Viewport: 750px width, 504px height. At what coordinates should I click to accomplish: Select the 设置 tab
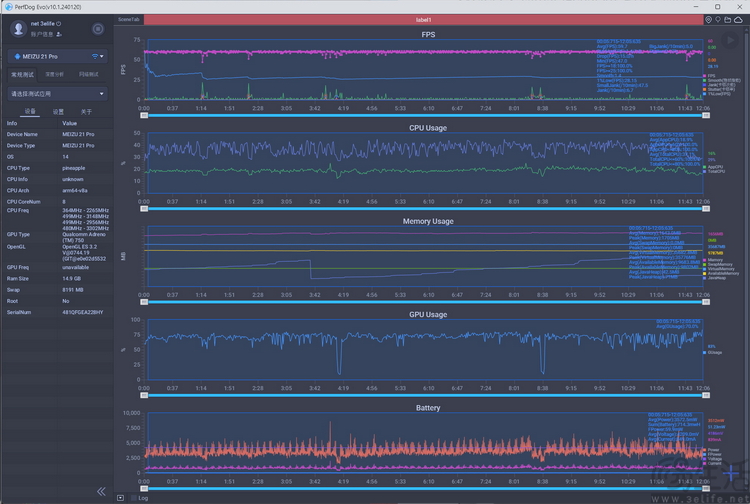58,111
